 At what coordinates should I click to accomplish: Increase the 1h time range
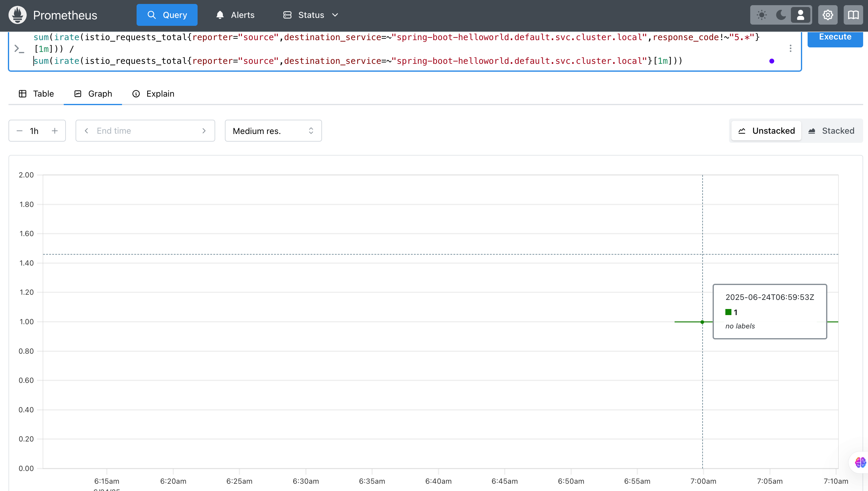coord(55,131)
